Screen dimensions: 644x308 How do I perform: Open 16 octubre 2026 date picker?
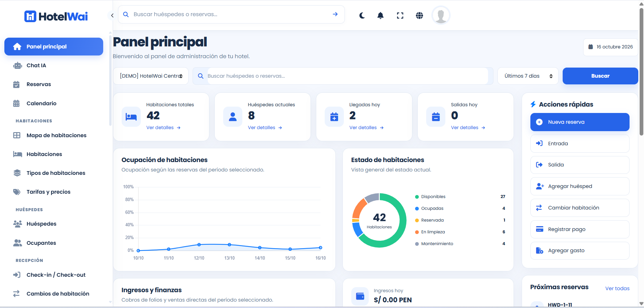tap(610, 47)
